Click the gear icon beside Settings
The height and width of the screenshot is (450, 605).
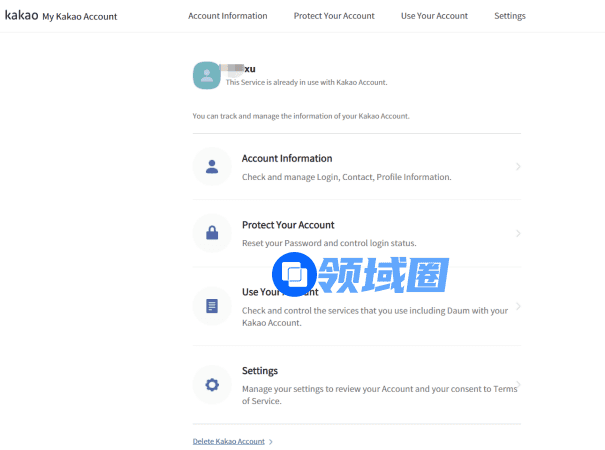[212, 385]
